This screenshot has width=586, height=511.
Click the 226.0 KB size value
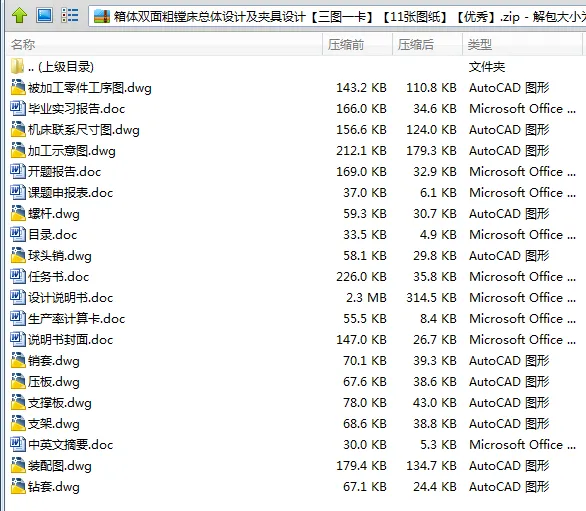tap(361, 277)
